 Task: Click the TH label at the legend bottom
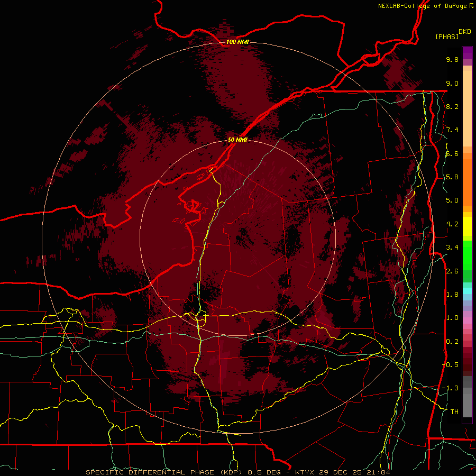click(x=454, y=411)
